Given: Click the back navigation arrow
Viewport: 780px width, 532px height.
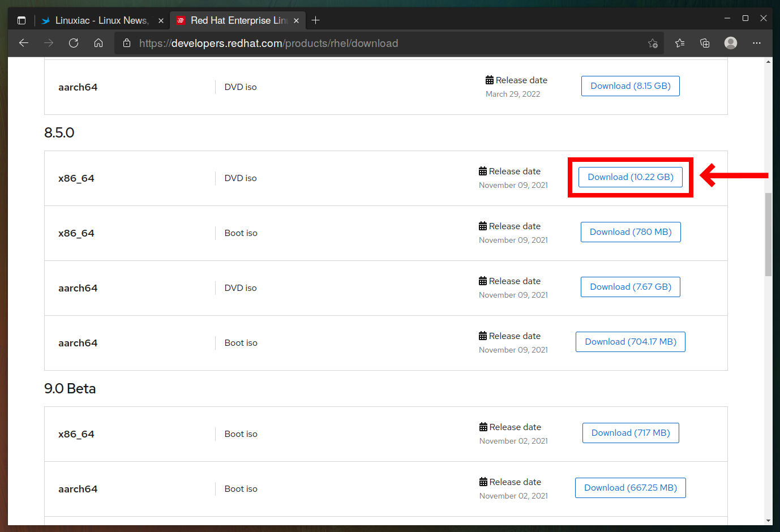Looking at the screenshot, I should 23,43.
